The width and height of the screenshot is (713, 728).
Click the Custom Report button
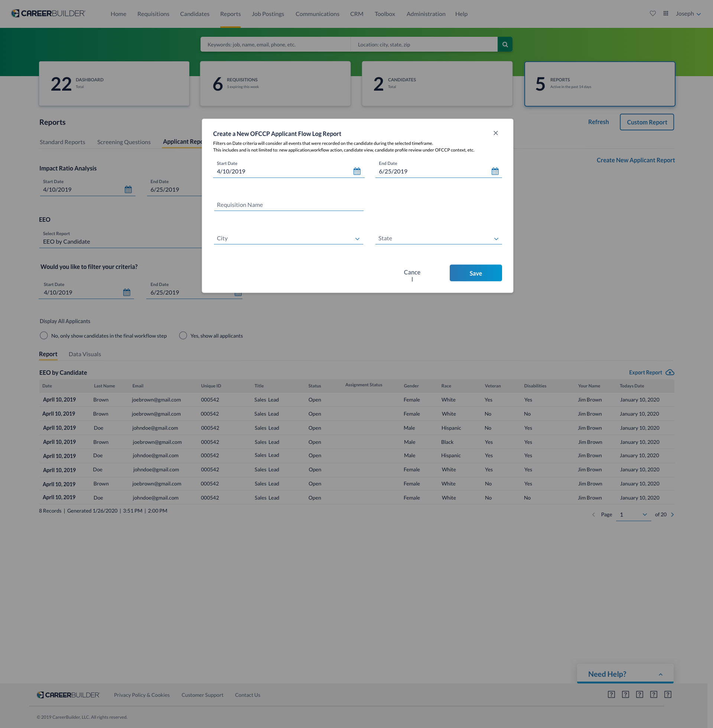647,122
